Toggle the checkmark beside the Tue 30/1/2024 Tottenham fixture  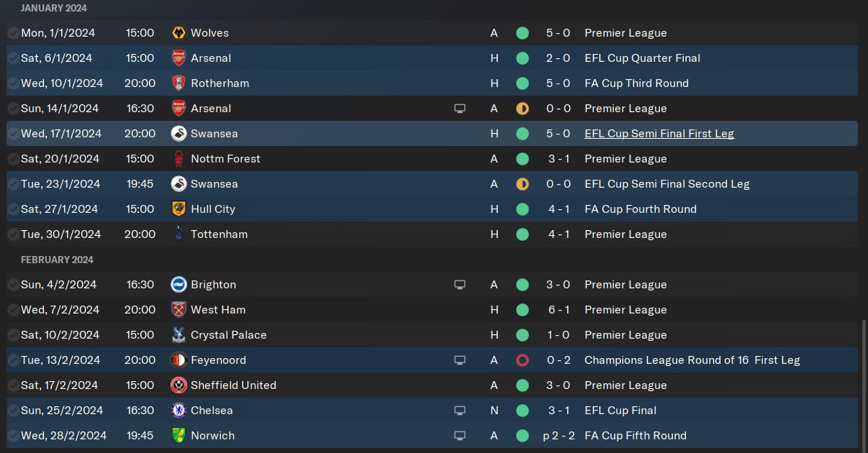point(13,234)
